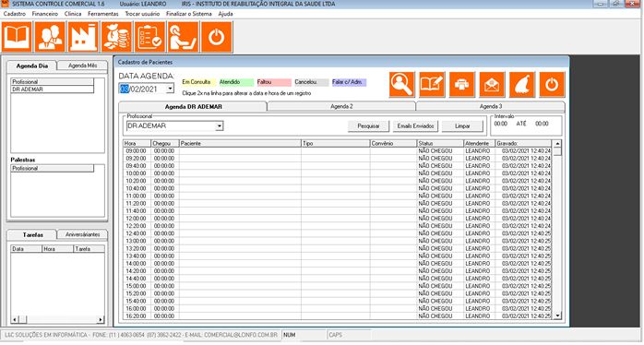The height and width of the screenshot is (345, 644).
Task: Expand the Profissional DR ADEMAR combo box
Action: coord(220,126)
